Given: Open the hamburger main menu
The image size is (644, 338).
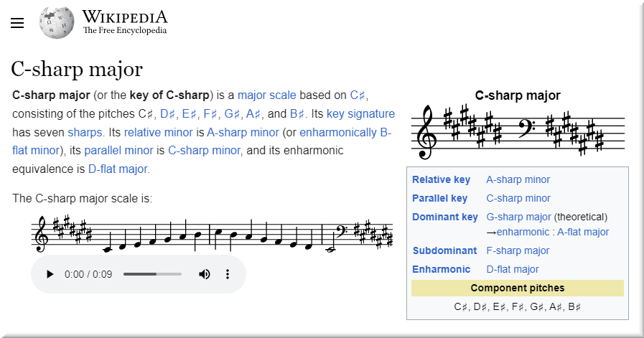Looking at the screenshot, I should coord(17,23).
